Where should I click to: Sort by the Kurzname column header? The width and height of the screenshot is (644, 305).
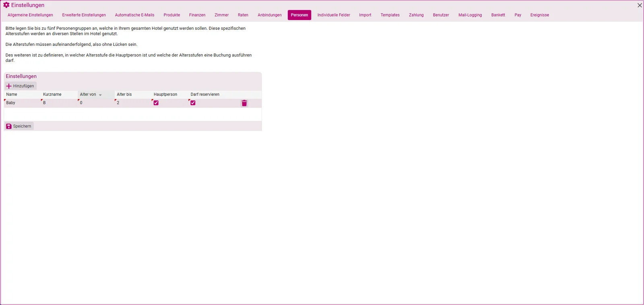coord(59,94)
